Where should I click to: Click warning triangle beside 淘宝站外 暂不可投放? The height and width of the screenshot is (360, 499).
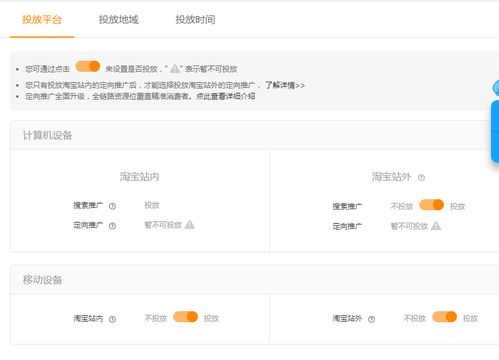point(436,226)
